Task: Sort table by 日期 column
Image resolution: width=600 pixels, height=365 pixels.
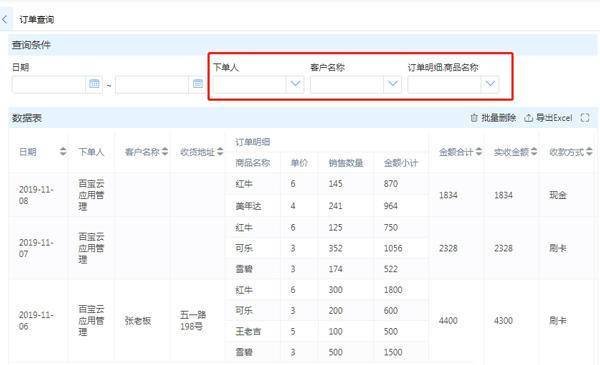Action: (x=63, y=152)
